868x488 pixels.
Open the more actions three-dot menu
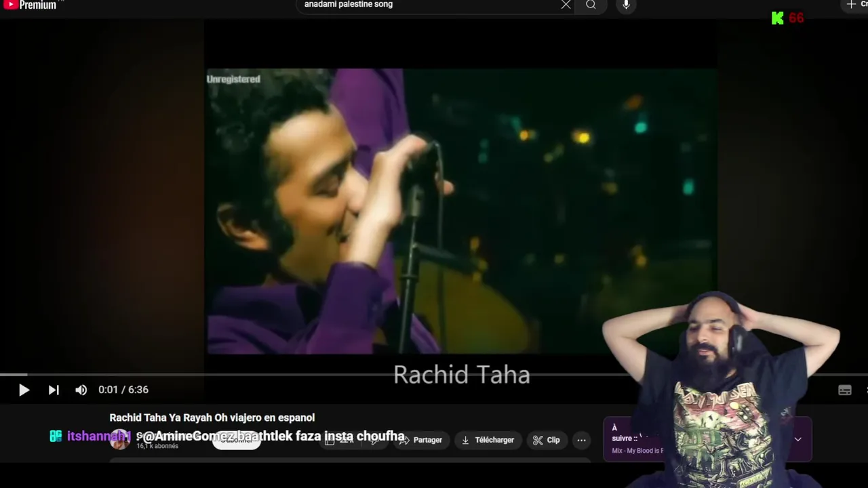(x=581, y=440)
